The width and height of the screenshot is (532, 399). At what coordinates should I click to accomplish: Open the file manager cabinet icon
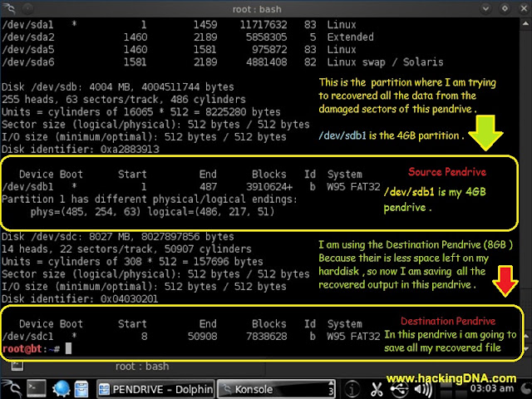pyautogui.click(x=81, y=389)
